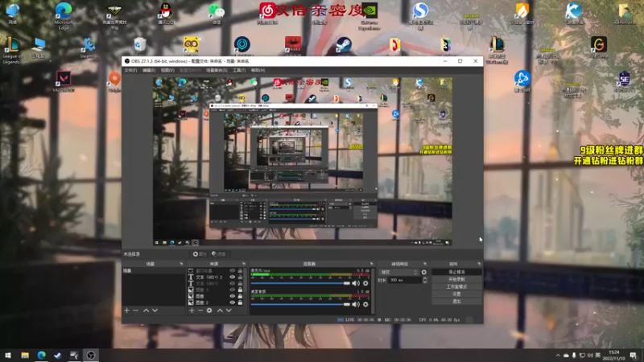
Task: Toggle visibility eye of the window capture source
Action: click(232, 271)
